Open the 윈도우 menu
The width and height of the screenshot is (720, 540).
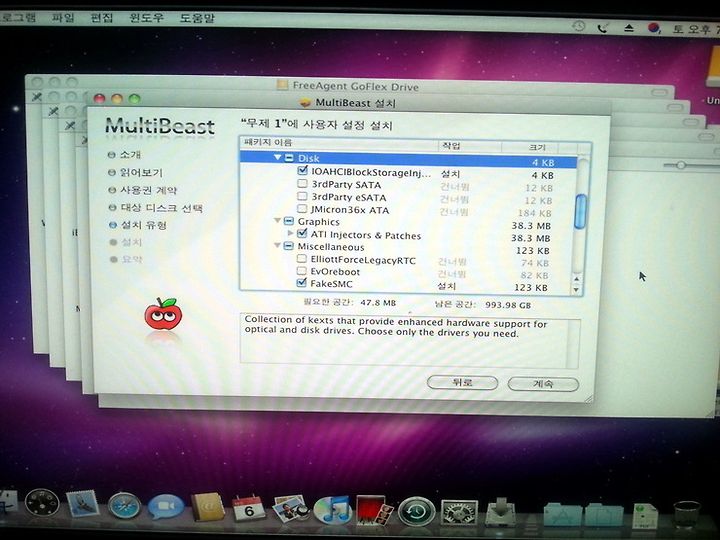click(x=146, y=18)
